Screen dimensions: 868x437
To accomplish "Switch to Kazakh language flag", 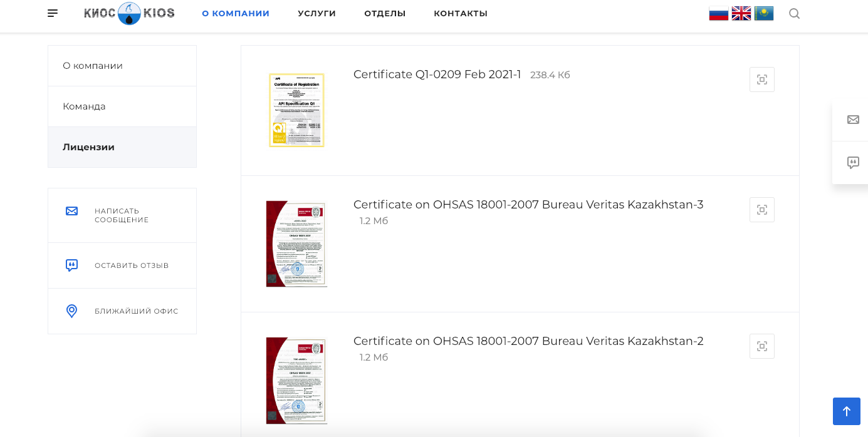I will click(x=764, y=13).
